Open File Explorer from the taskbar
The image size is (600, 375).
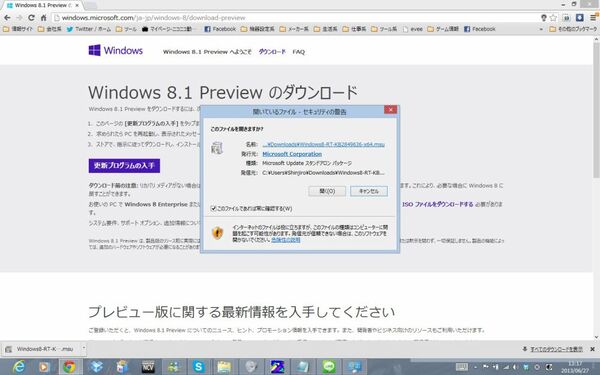(225, 367)
